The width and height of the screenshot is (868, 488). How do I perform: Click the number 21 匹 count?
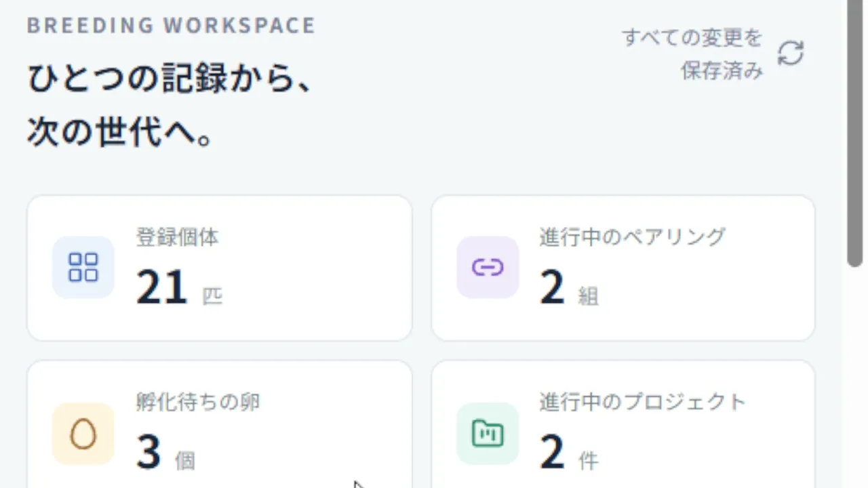pyautogui.click(x=180, y=289)
